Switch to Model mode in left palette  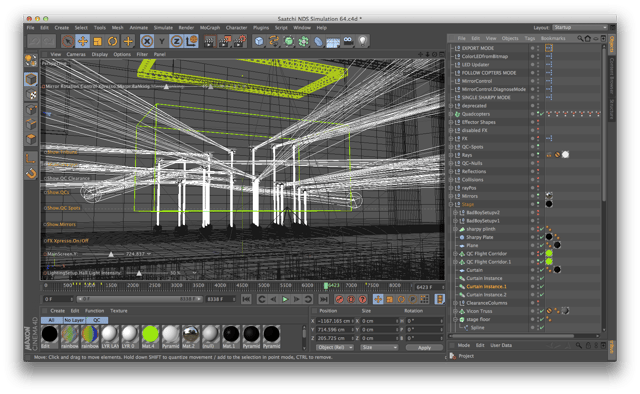(x=31, y=79)
